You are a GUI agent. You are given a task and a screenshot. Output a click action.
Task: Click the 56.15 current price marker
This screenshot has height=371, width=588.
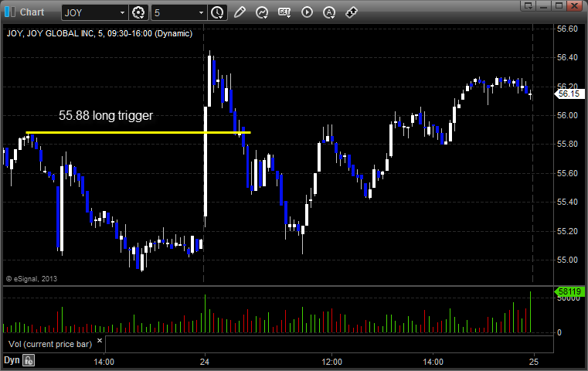point(569,94)
